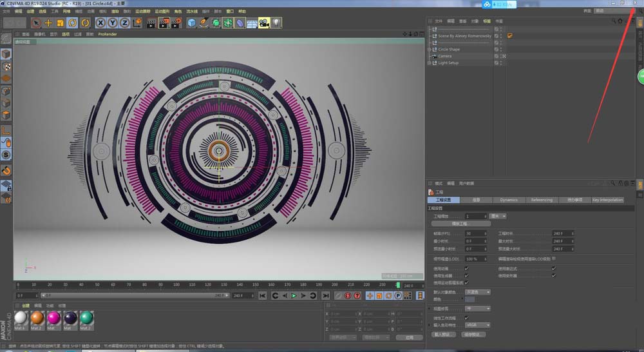The image size is (644, 352).
Task: Select the Scale tool icon
Action: pyautogui.click(x=61, y=23)
